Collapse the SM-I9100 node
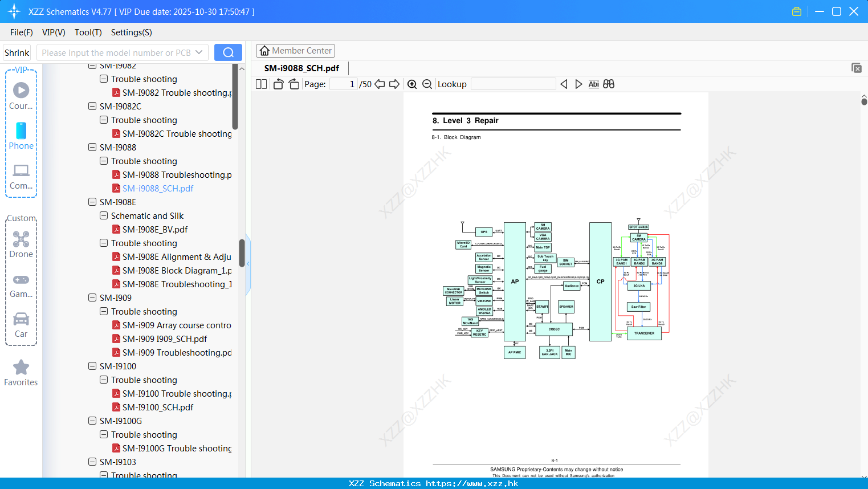The height and width of the screenshot is (489, 868). pos(92,366)
